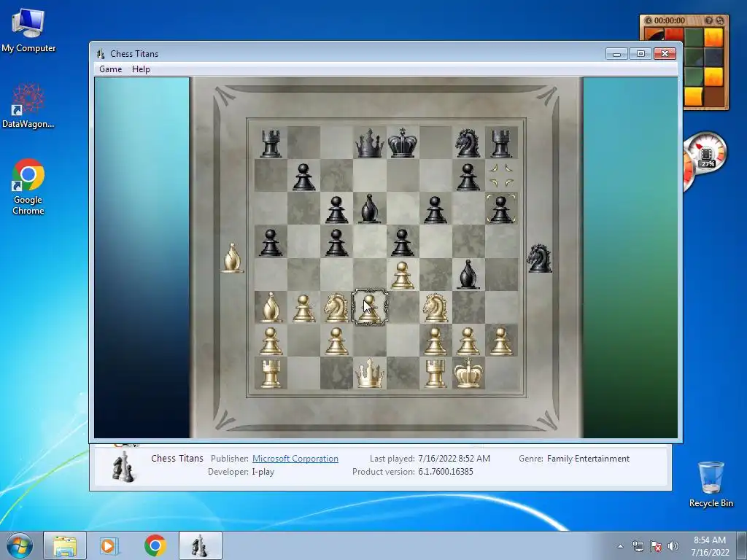This screenshot has width=747, height=560.
Task: Select the white rook on a1
Action: pyautogui.click(x=271, y=374)
